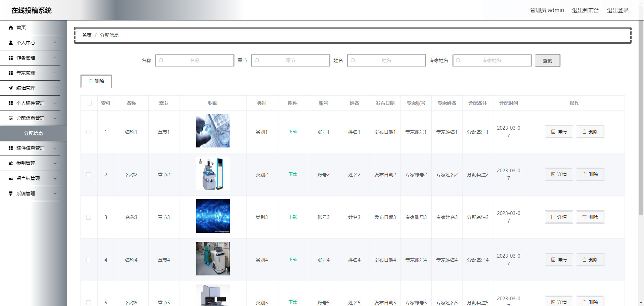Click the search icon in 名称 field
The width and height of the screenshot is (644, 306).
[161, 60]
